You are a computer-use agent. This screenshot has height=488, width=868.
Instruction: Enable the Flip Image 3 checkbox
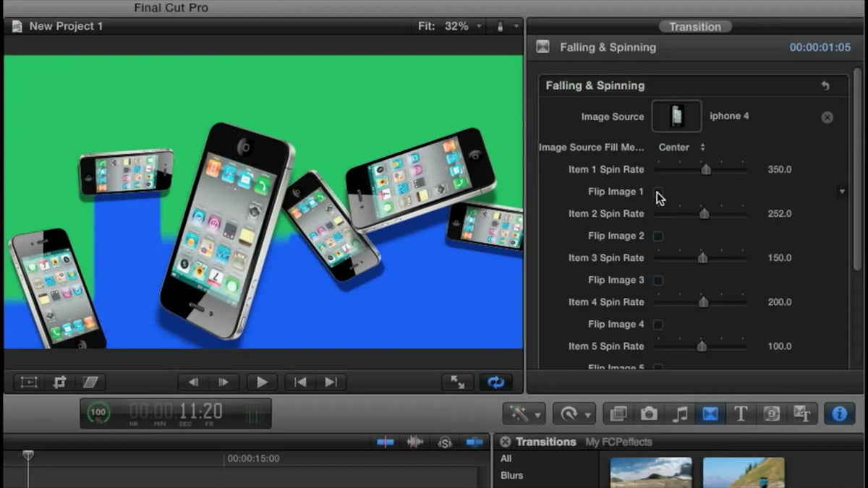[658, 280]
